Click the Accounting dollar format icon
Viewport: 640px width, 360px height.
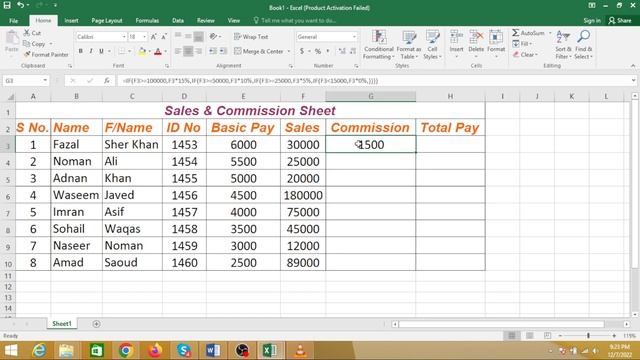coord(302,51)
